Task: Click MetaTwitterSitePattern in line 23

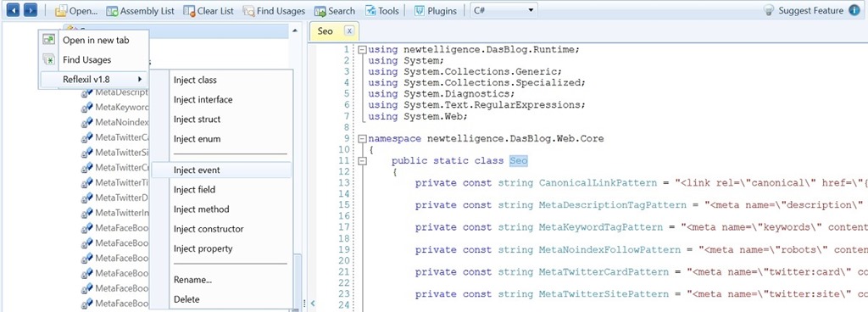Action: 604,294
